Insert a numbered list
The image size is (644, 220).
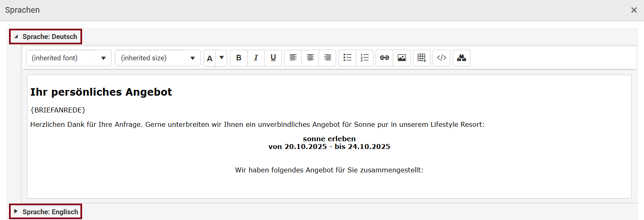click(x=364, y=58)
